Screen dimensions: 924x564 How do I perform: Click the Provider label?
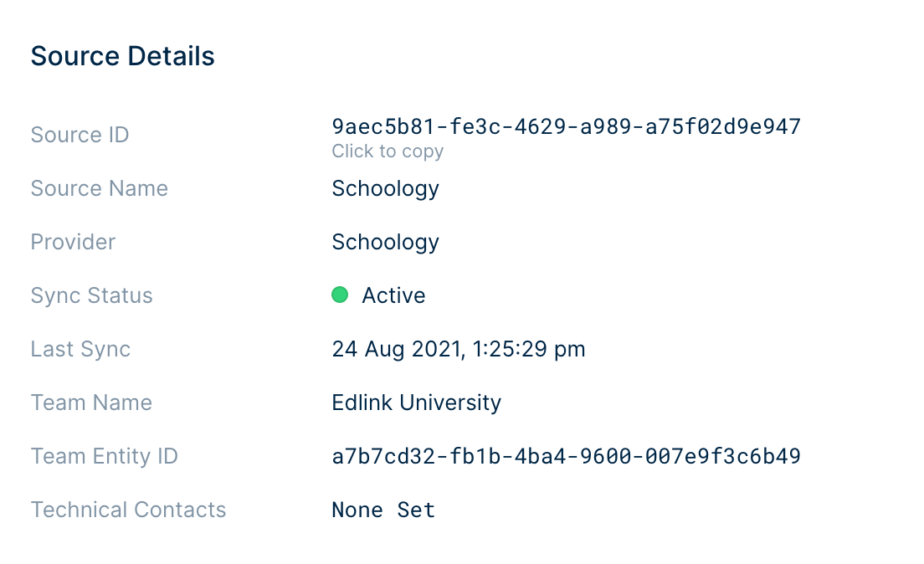[73, 242]
